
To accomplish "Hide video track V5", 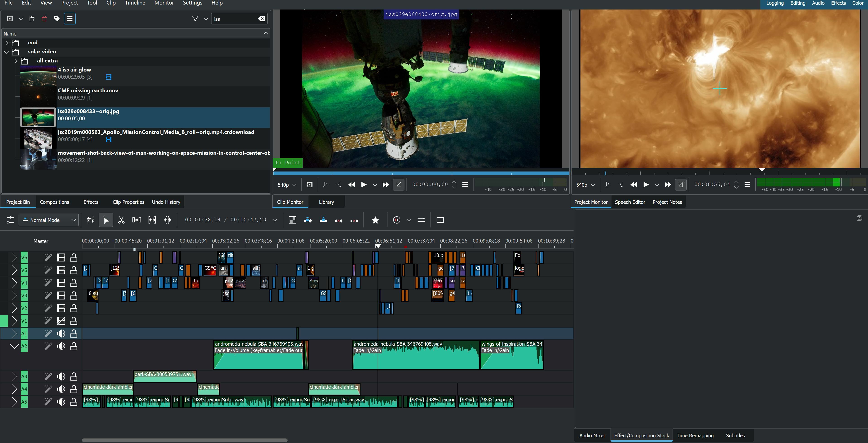I will tap(61, 270).
